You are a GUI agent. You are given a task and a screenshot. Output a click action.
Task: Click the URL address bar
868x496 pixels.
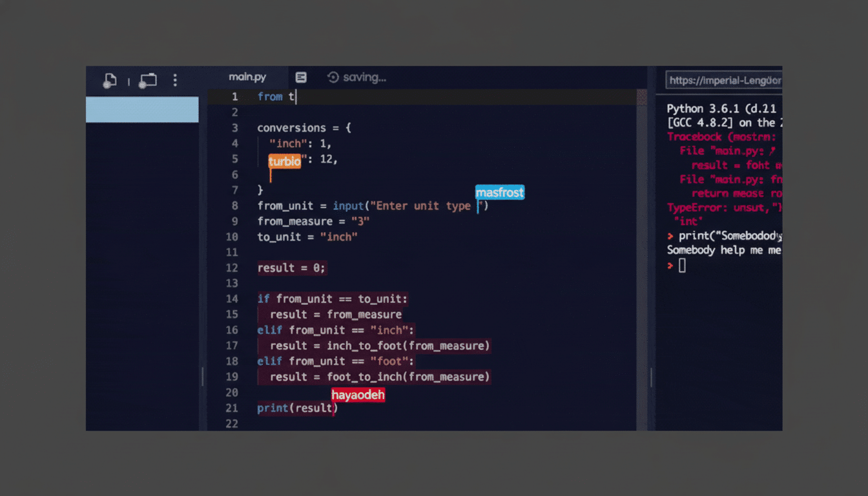click(723, 80)
